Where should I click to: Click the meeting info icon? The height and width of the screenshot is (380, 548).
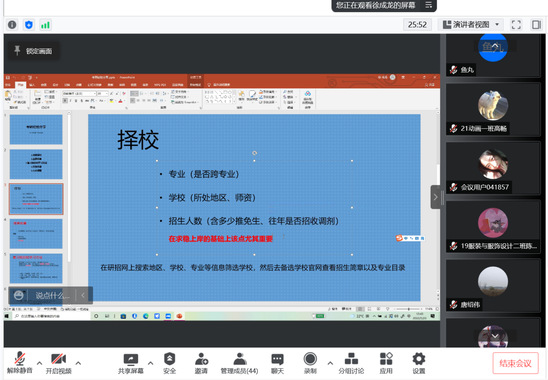(12, 25)
